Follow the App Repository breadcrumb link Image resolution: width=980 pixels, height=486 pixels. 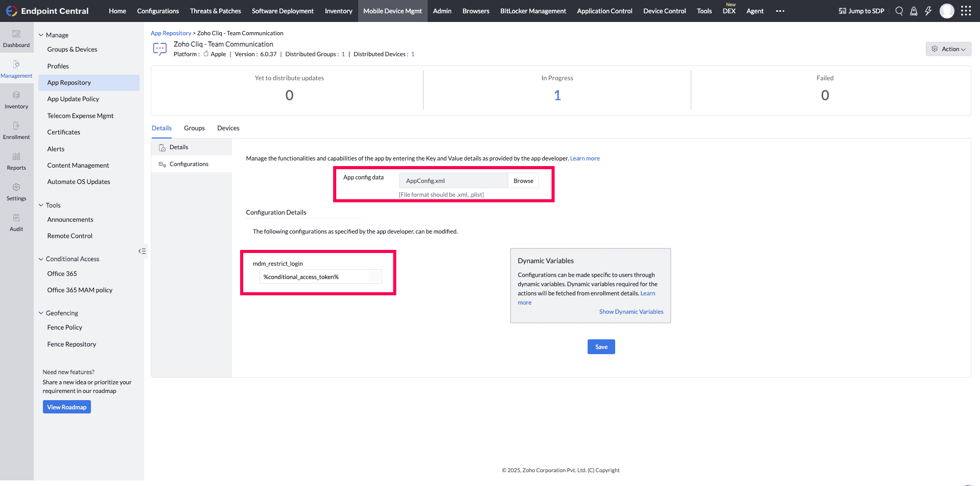click(171, 33)
